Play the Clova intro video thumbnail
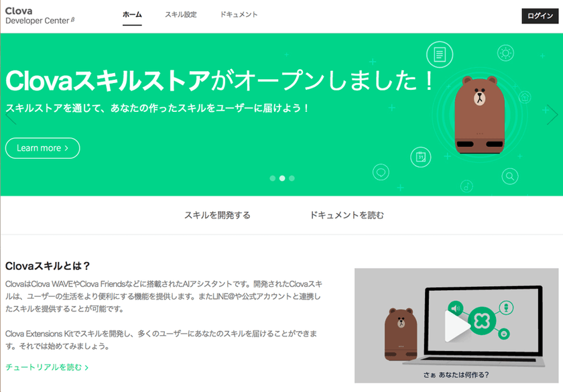The image size is (563, 392). [x=456, y=325]
